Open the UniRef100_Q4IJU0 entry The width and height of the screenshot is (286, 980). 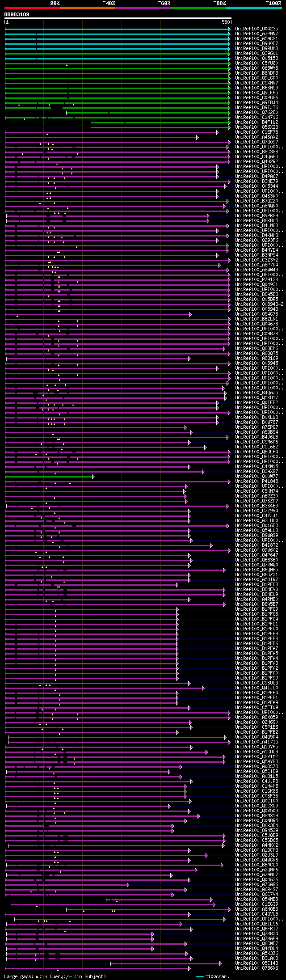pos(257,688)
